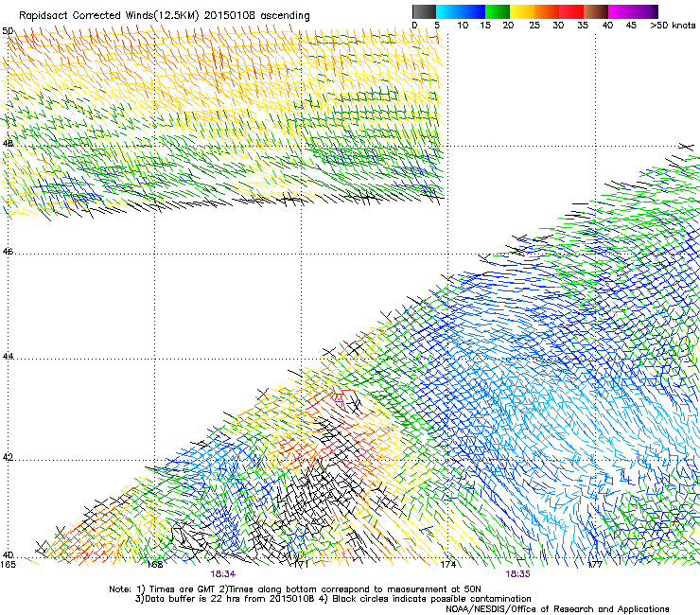Viewport: 700px width, 615px height.
Task: Click the purple 18:35 time label
Action: point(517,574)
